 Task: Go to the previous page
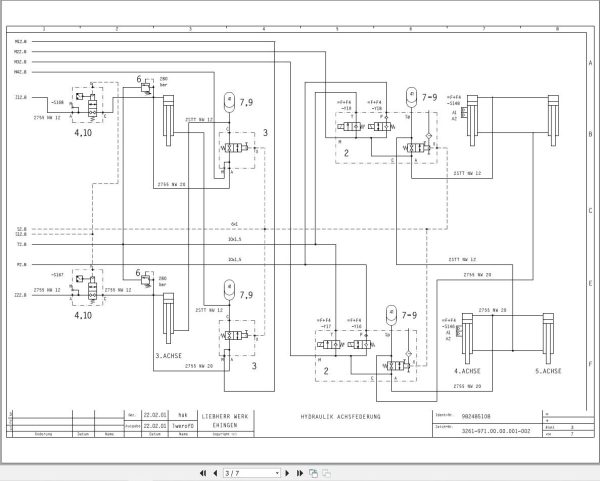click(215, 473)
